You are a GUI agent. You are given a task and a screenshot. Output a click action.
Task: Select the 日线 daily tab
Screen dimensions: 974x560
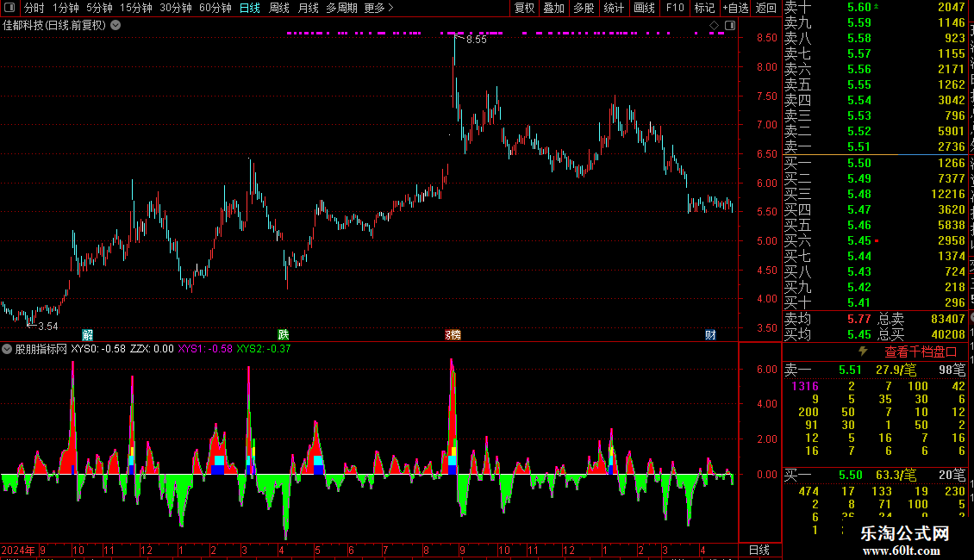(250, 8)
